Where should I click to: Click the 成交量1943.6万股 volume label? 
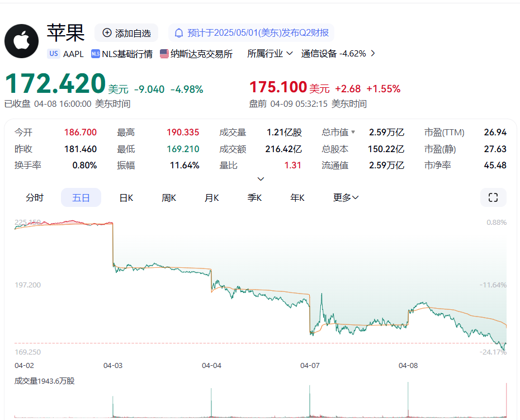pos(44,381)
